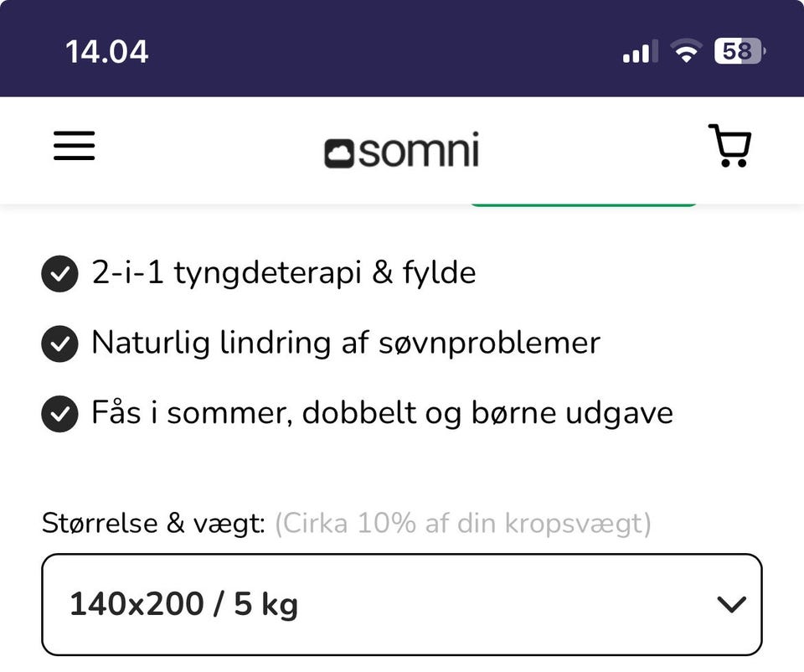The image size is (804, 672).
Task: Select the 2-i-1 tyngdeterapi & fylde text
Action: click(284, 272)
